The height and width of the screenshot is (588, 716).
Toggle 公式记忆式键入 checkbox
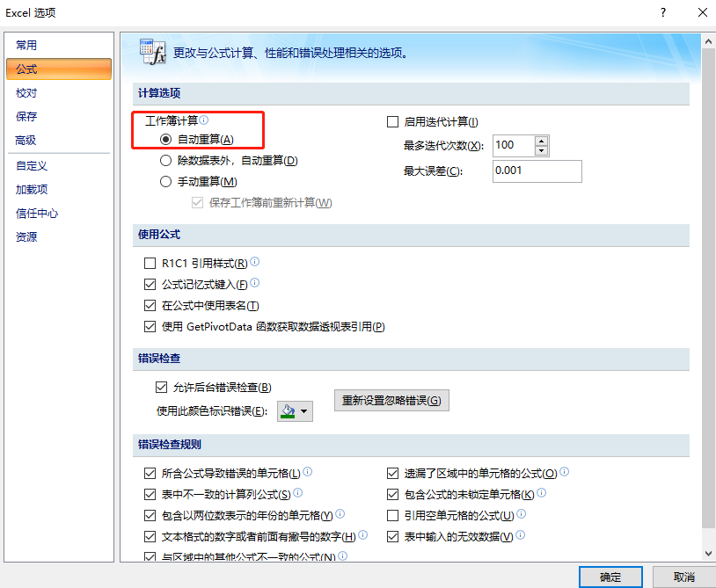(150, 285)
